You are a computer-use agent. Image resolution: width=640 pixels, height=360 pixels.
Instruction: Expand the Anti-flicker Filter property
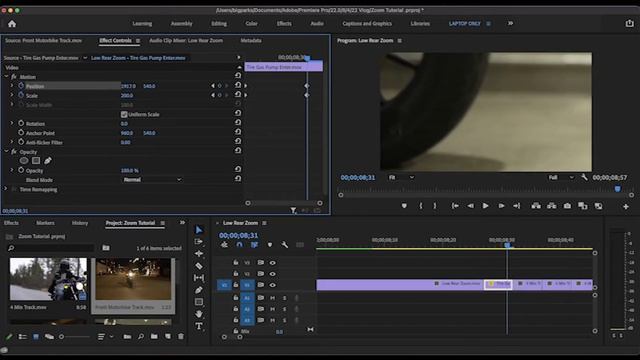tap(12, 142)
